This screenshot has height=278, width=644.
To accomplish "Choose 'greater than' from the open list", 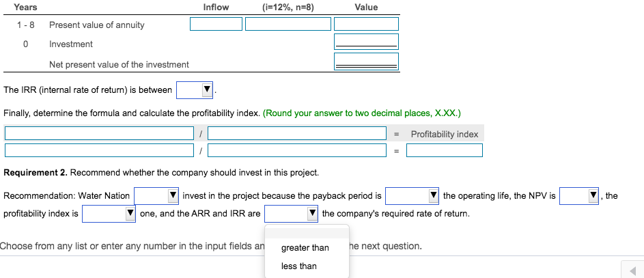I will coord(307,248).
